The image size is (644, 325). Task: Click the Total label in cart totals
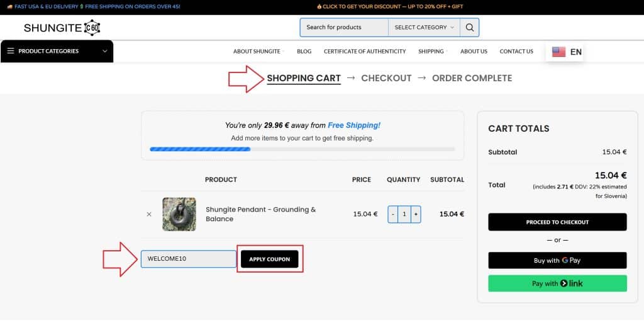(497, 185)
